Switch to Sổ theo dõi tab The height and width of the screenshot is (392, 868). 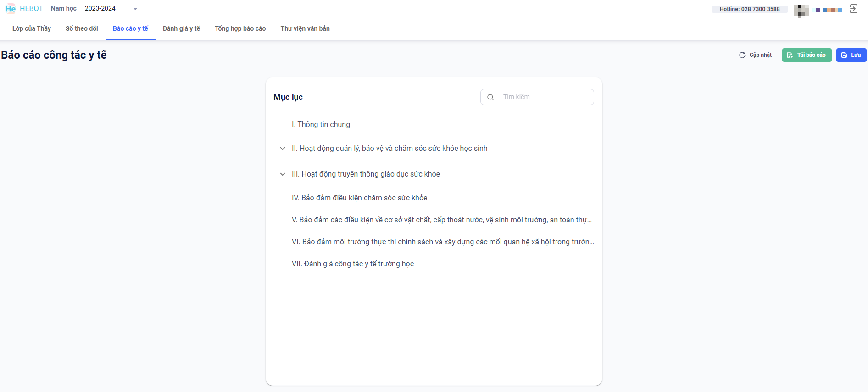click(x=82, y=28)
